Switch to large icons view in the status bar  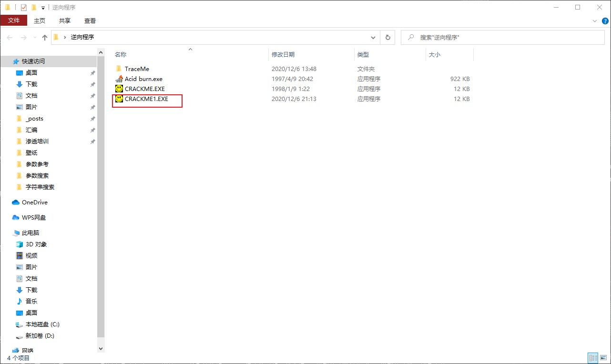click(604, 357)
